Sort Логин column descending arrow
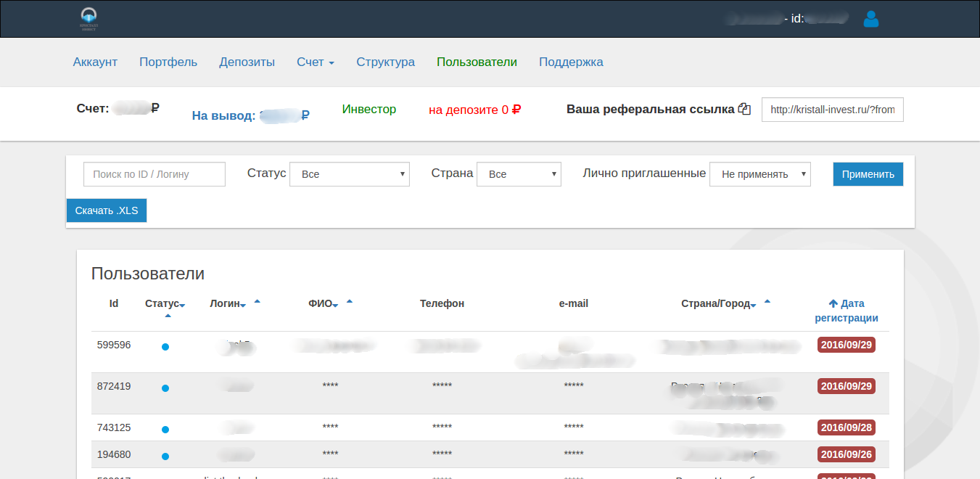980x479 pixels. (x=243, y=306)
